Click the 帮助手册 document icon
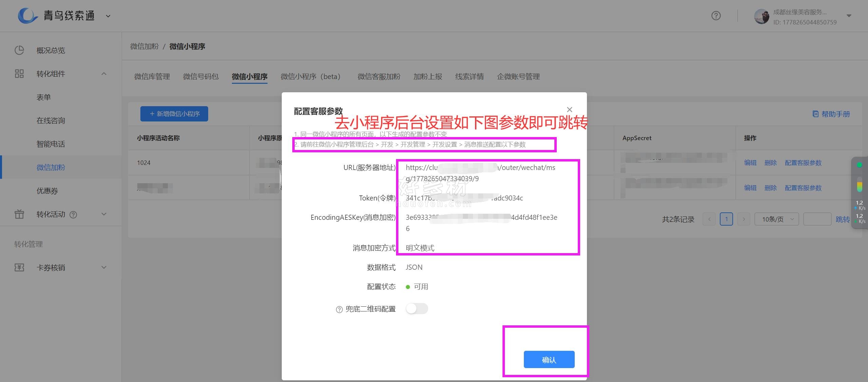Image resolution: width=868 pixels, height=382 pixels. click(815, 114)
